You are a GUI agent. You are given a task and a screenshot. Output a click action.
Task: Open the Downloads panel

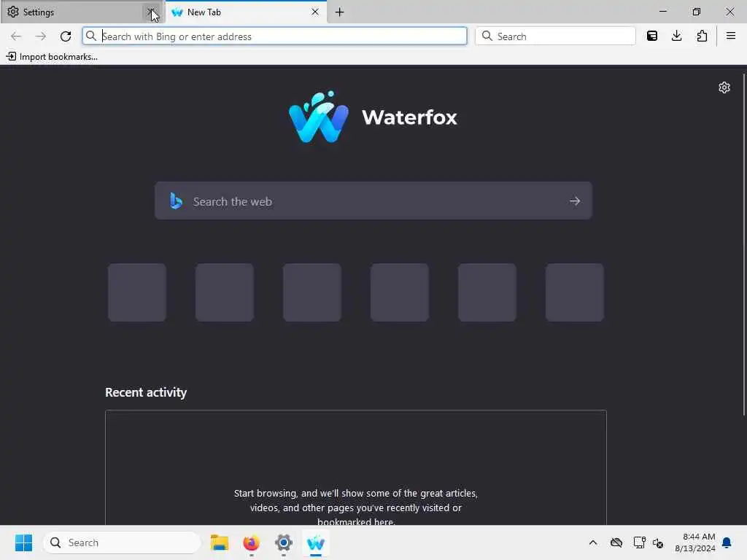[676, 36]
